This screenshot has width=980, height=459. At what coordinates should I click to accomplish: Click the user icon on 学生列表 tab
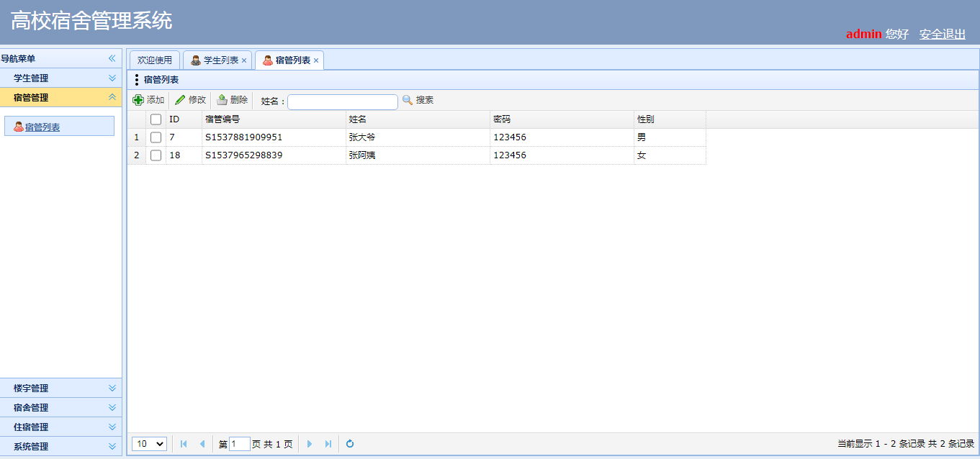(195, 60)
